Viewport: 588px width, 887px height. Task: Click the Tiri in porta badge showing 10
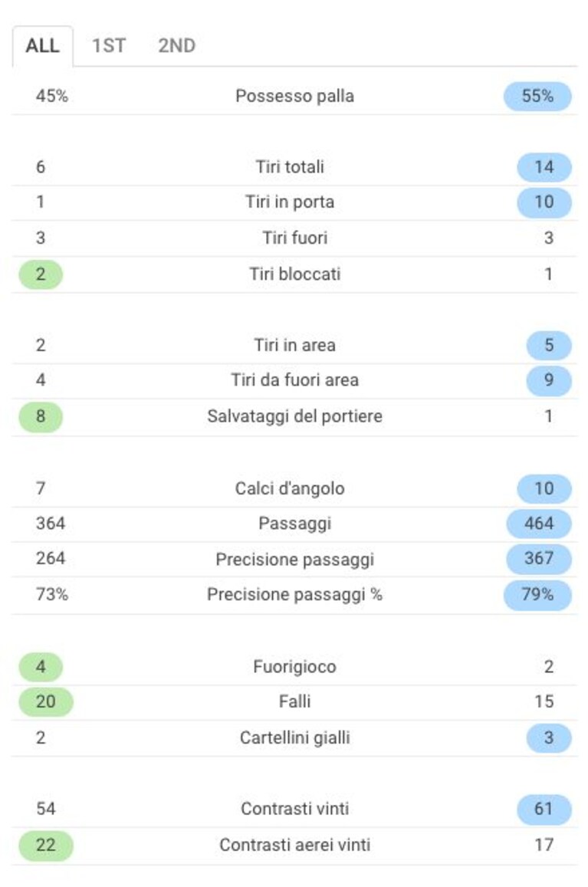click(x=544, y=202)
